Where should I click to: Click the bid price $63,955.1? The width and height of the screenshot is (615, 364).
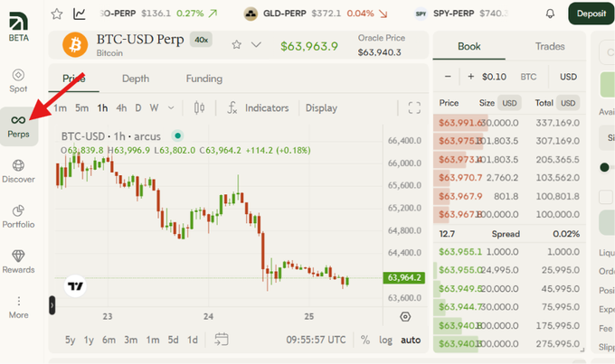click(x=460, y=251)
